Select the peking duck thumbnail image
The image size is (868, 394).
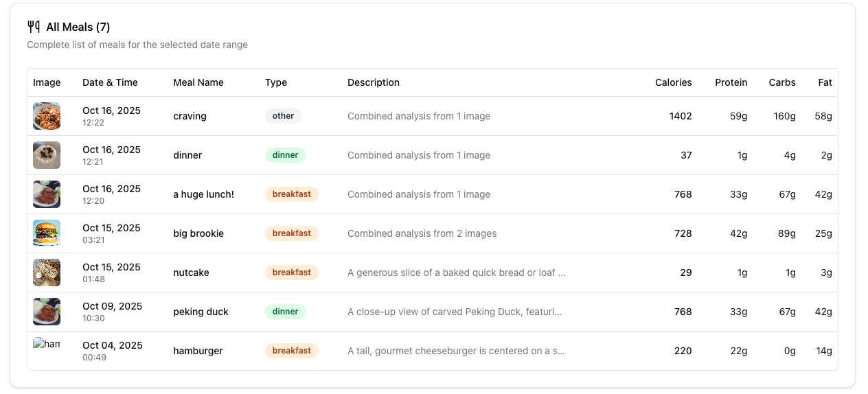[47, 312]
